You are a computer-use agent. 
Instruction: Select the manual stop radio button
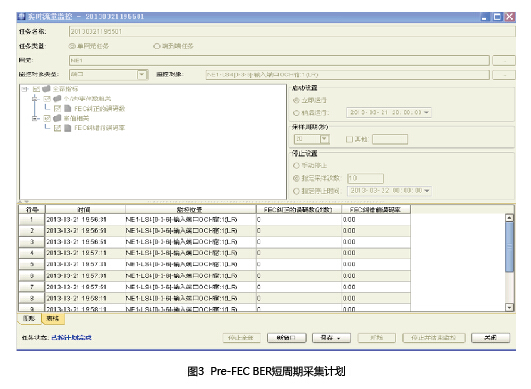coord(296,165)
